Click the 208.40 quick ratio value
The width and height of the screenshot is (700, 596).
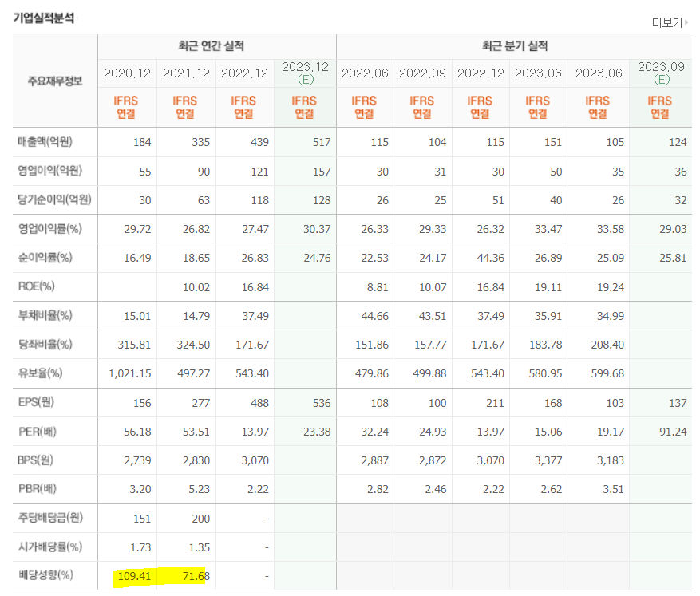point(607,345)
